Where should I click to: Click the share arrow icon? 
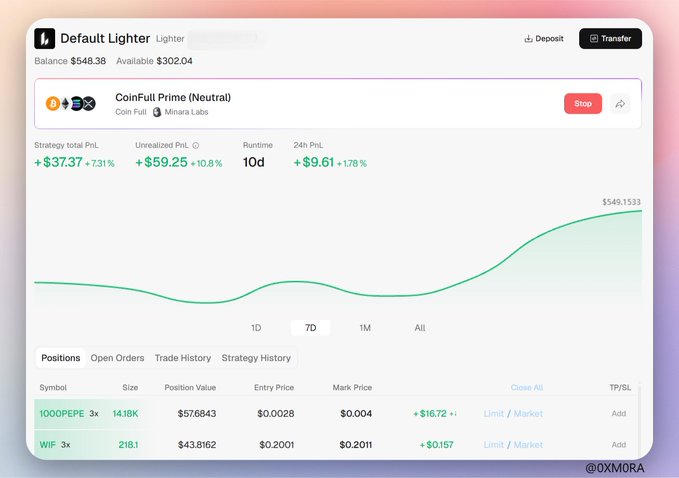[x=620, y=104]
